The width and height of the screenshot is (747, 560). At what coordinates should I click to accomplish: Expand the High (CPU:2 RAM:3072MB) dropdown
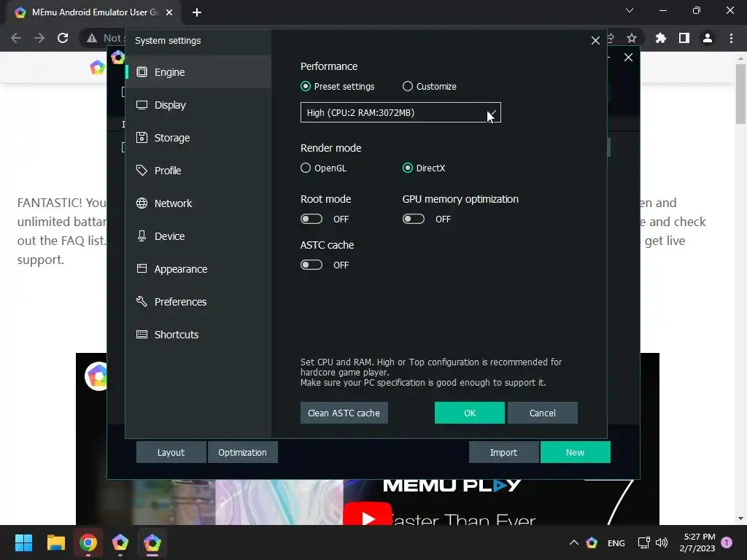coord(400,112)
